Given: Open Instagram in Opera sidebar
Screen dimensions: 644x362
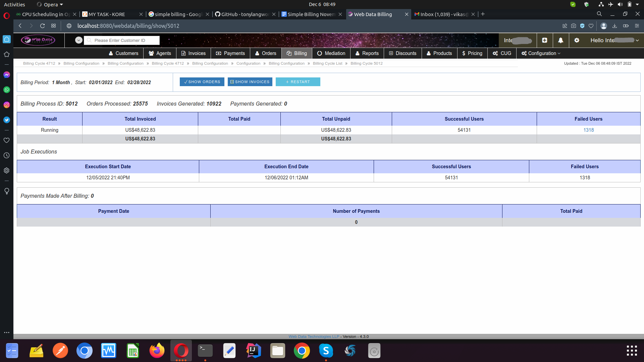Looking at the screenshot, I should tap(7, 105).
